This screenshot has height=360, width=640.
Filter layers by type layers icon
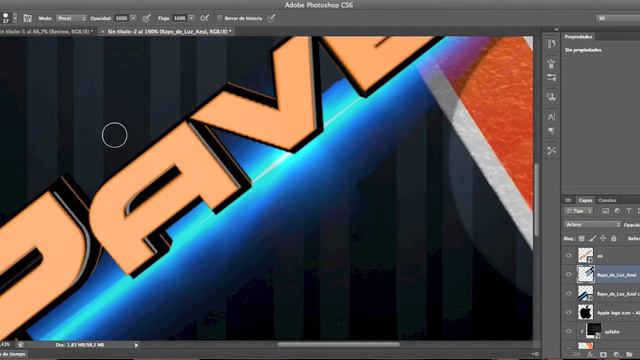click(x=629, y=211)
